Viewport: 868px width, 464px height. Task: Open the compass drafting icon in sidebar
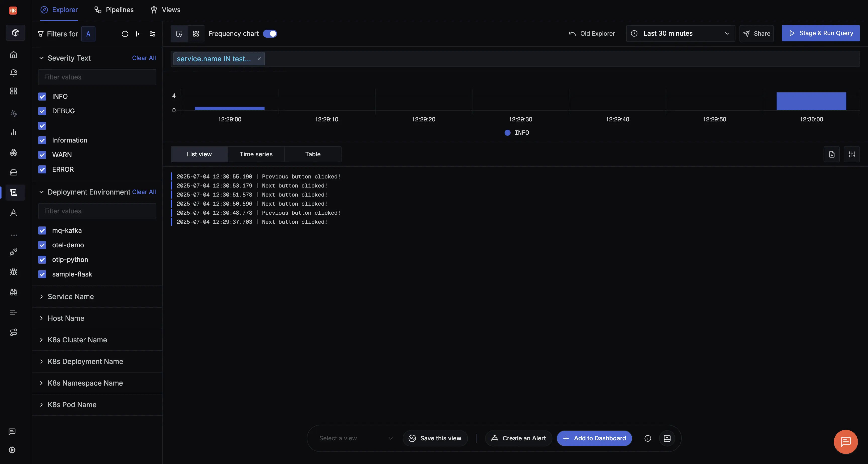14,213
